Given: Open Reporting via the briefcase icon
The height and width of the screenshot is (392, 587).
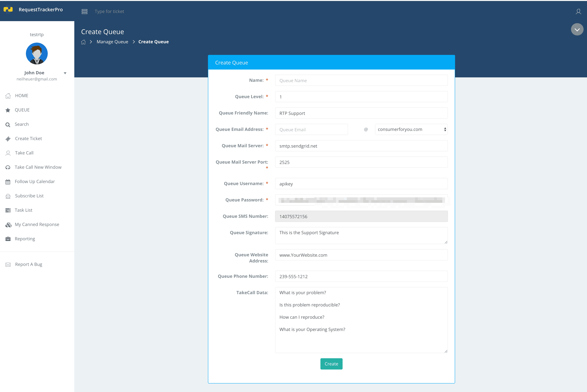Looking at the screenshot, I should (8, 238).
